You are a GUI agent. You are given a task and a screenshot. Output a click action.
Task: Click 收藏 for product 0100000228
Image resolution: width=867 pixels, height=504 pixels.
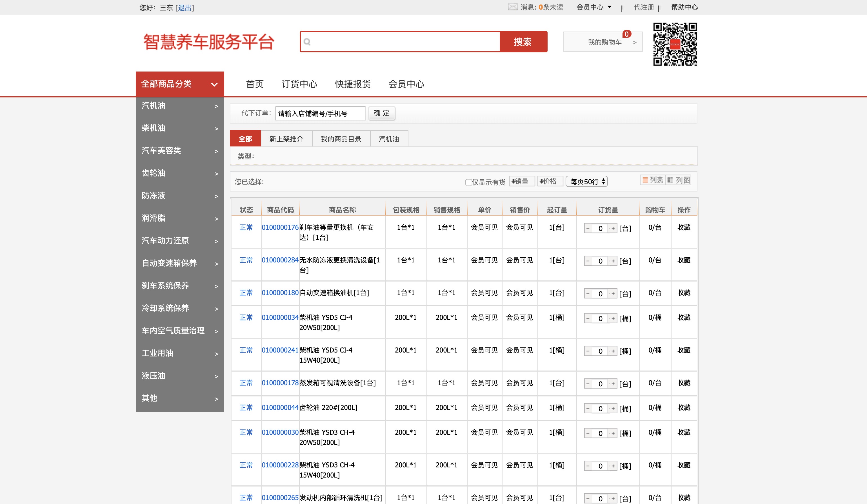pyautogui.click(x=684, y=465)
